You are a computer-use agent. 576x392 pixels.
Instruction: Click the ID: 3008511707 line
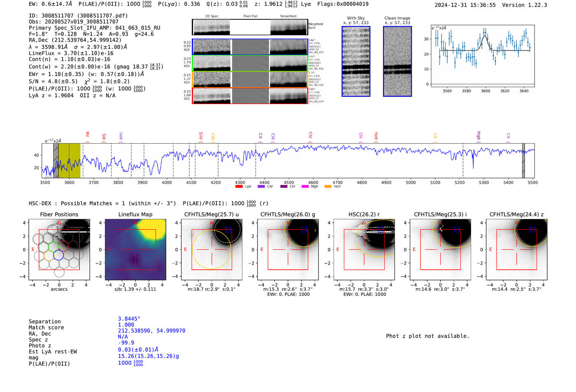click(78, 16)
